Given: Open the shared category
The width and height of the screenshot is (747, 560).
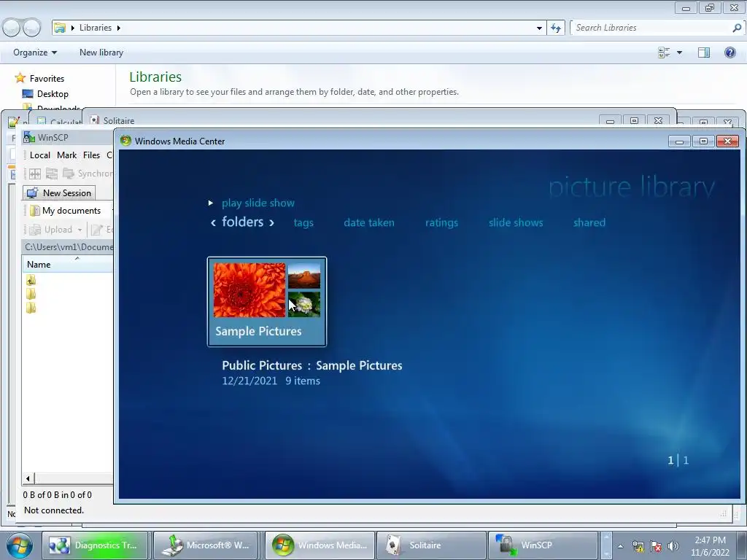Looking at the screenshot, I should pos(589,223).
